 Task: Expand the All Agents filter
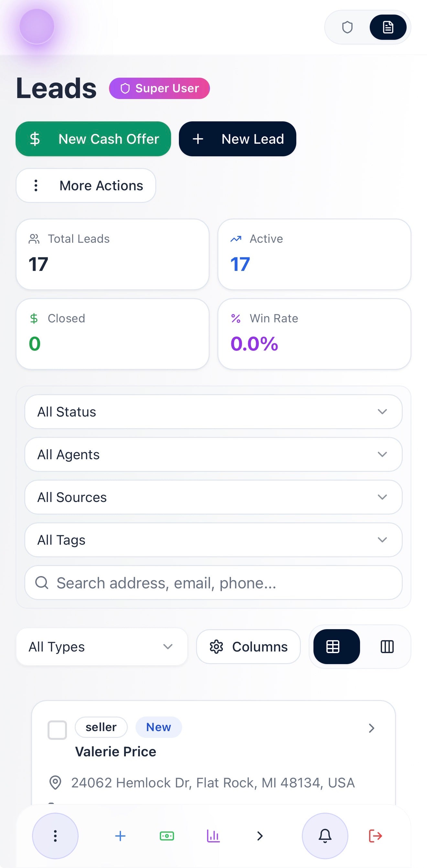(x=213, y=454)
